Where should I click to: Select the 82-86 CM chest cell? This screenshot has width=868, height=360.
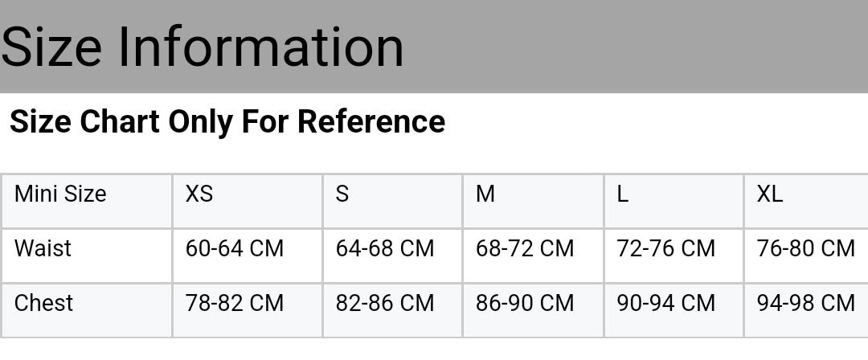tap(385, 303)
